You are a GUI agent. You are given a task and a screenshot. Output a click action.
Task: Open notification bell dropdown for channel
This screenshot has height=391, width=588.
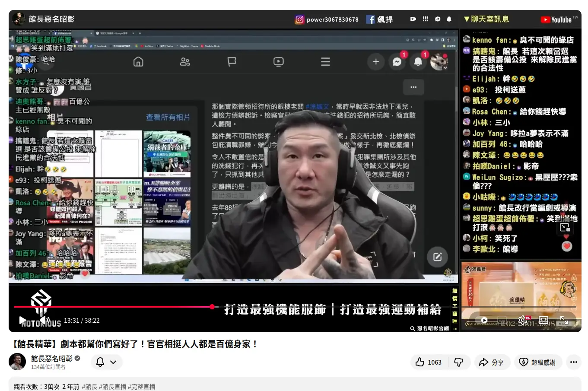click(106, 362)
